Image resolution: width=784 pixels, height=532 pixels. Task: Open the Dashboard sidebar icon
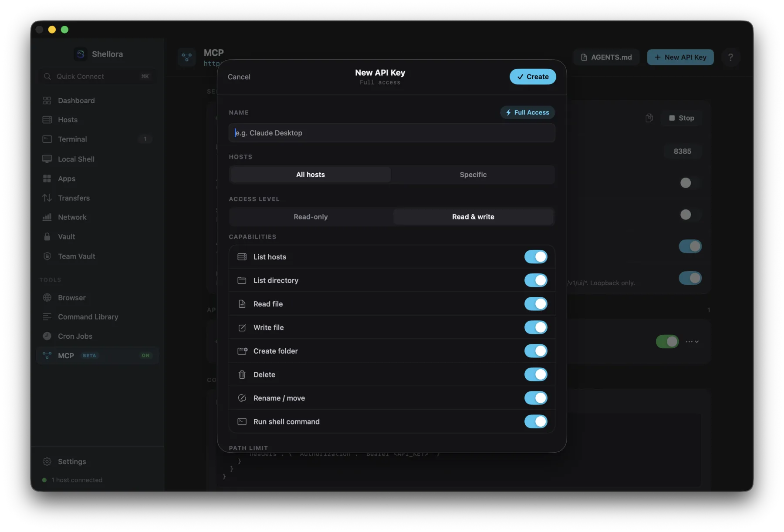[47, 101]
